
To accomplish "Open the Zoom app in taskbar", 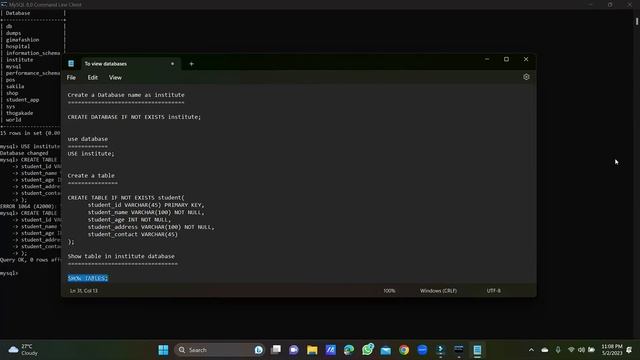I will coord(422,350).
